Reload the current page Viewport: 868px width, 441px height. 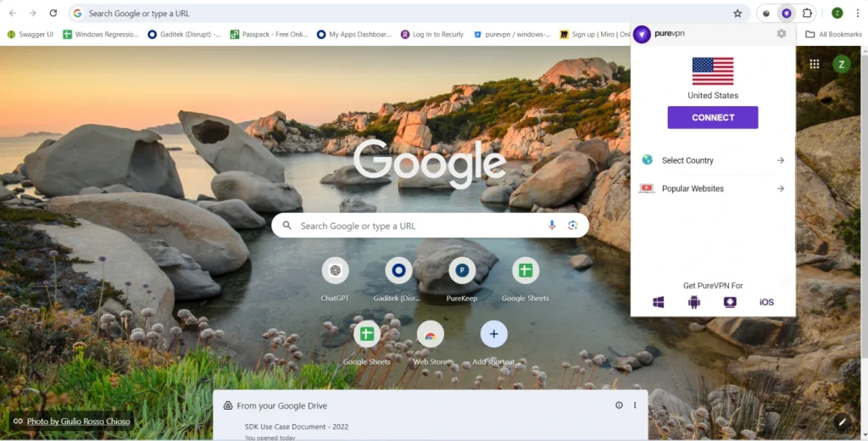pyautogui.click(x=53, y=14)
